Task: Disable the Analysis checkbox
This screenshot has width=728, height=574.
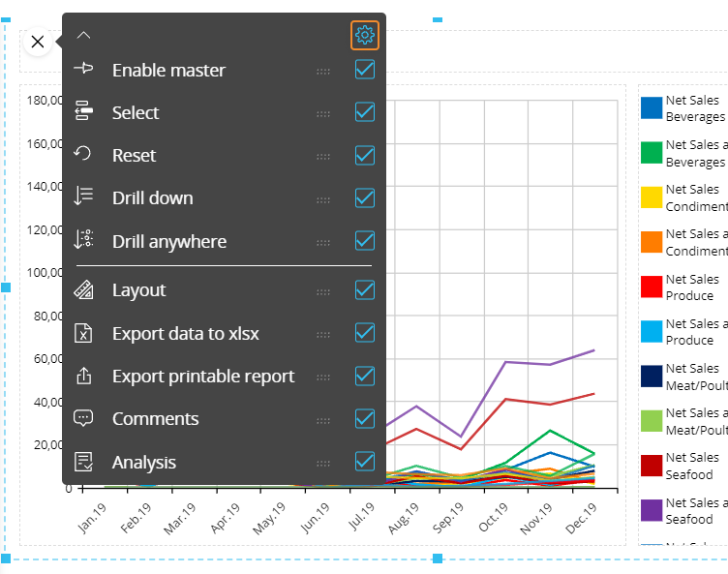Action: point(365,462)
